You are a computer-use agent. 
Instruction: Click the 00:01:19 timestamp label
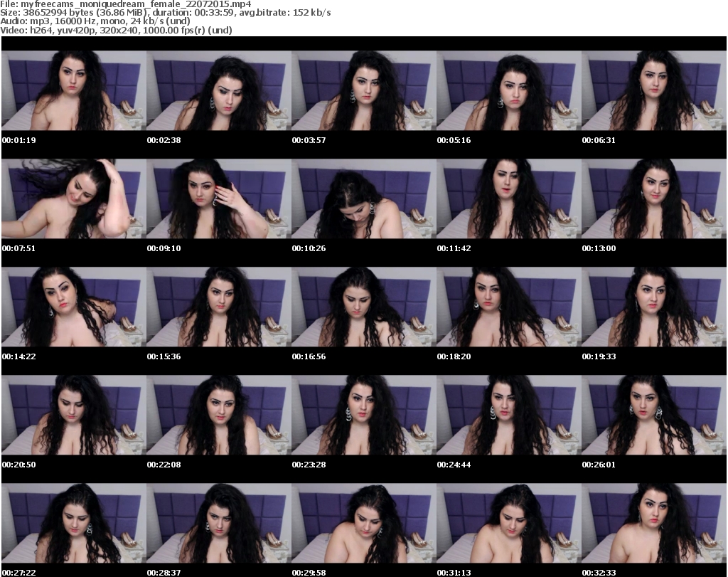tap(19, 140)
